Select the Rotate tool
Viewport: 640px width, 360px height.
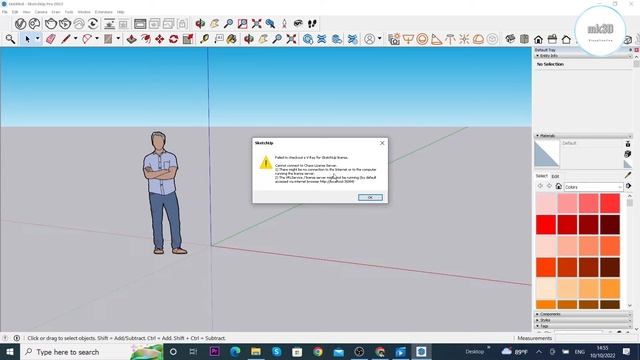(x=173, y=39)
